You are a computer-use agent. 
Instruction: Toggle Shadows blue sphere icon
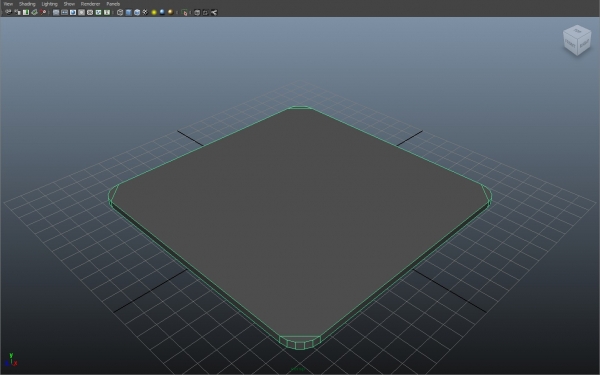pos(162,12)
